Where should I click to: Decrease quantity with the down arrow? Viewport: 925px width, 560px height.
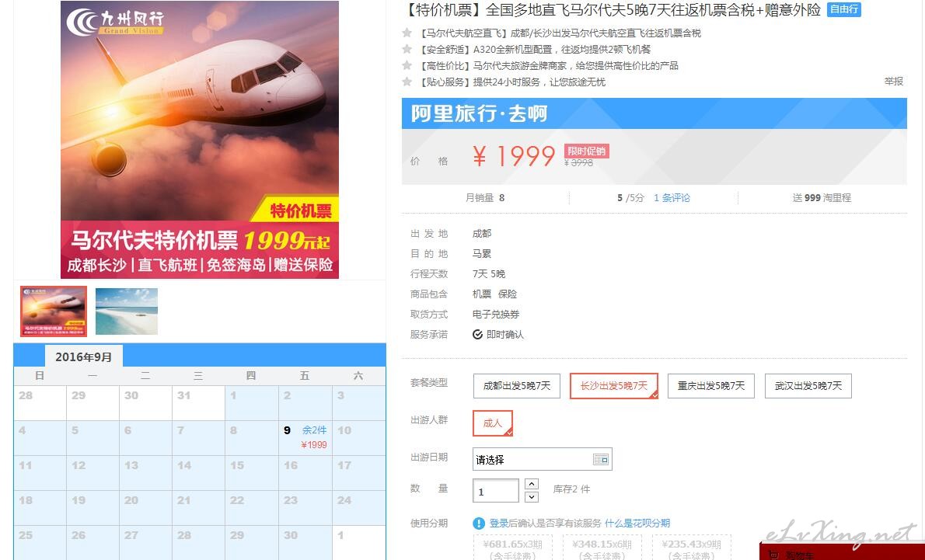point(532,497)
